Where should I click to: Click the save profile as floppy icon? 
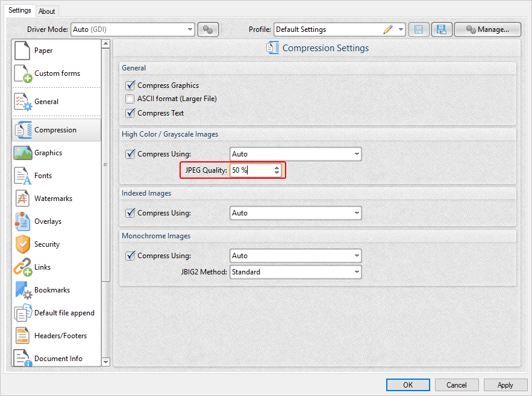click(442, 29)
